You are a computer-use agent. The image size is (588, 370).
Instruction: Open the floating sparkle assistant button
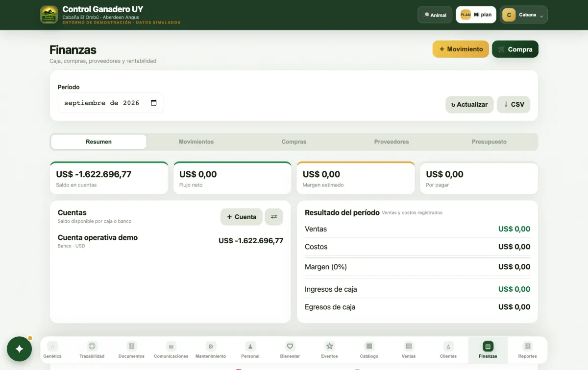pyautogui.click(x=20, y=349)
